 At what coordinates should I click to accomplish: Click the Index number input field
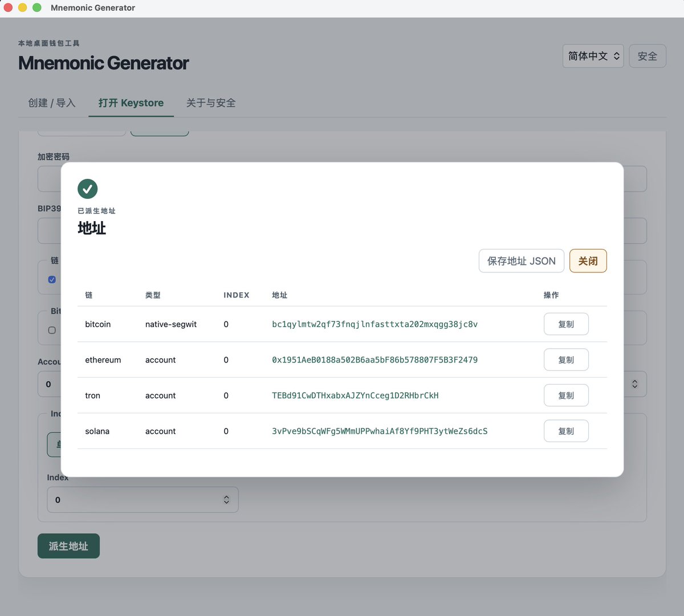[x=142, y=500]
